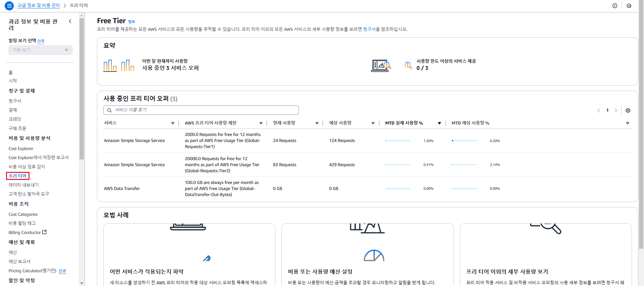Sort by MTD 실제 사용량 % column

(439, 123)
